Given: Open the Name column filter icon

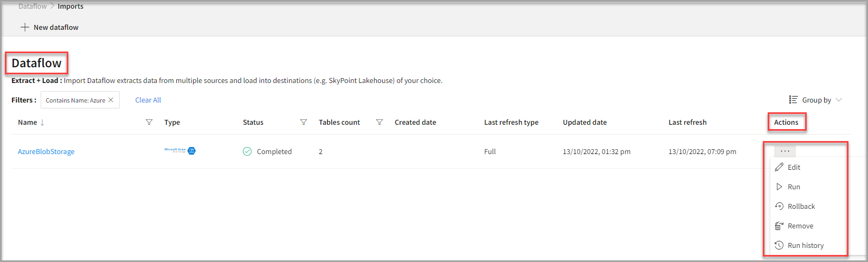Looking at the screenshot, I should (149, 122).
